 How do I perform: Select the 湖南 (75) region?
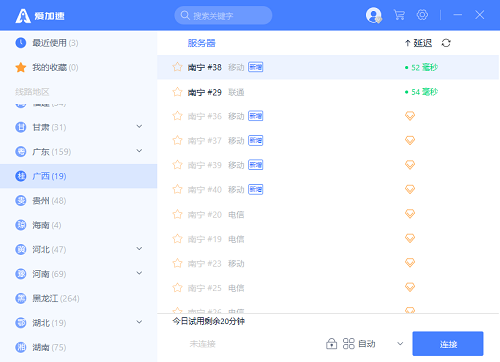coord(78,347)
